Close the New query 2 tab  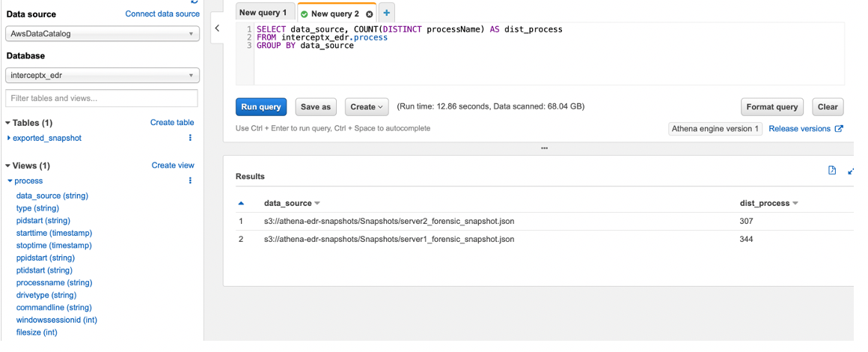(369, 14)
